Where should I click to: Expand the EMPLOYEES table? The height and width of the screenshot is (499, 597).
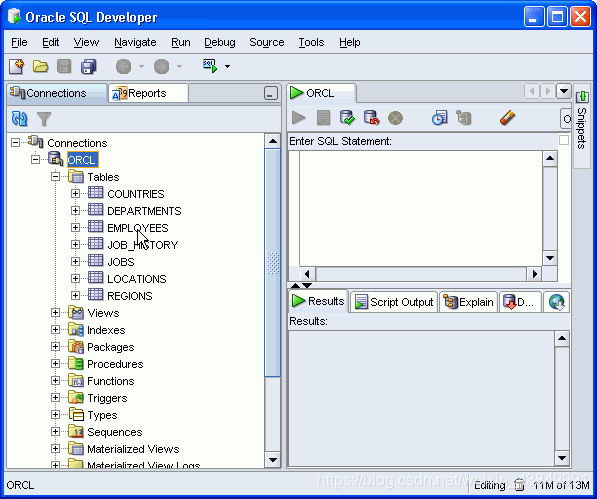[x=75, y=228]
